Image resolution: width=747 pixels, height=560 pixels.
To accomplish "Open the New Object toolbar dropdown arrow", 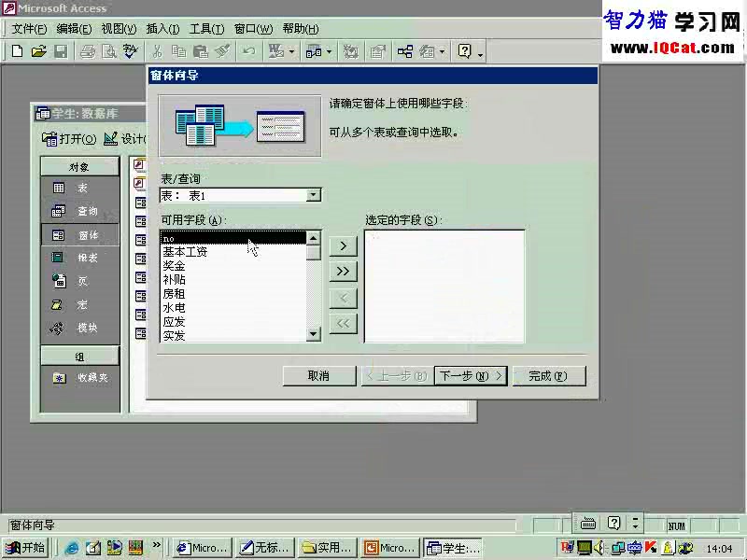I will click(442, 52).
